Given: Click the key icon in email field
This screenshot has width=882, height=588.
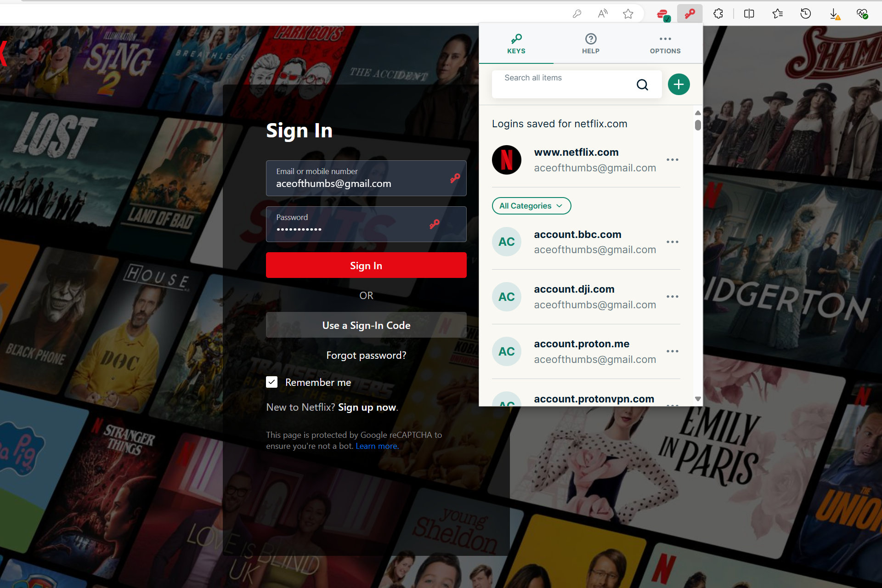Looking at the screenshot, I should pos(454,179).
